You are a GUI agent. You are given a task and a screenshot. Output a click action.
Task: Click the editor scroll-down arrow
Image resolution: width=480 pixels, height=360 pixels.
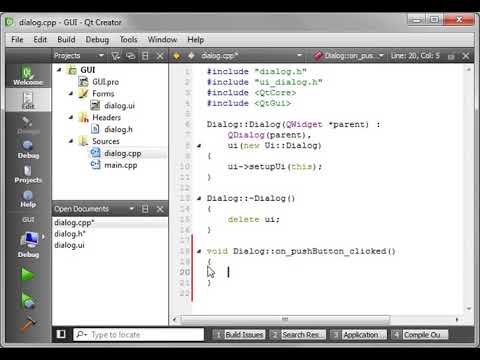point(468,308)
